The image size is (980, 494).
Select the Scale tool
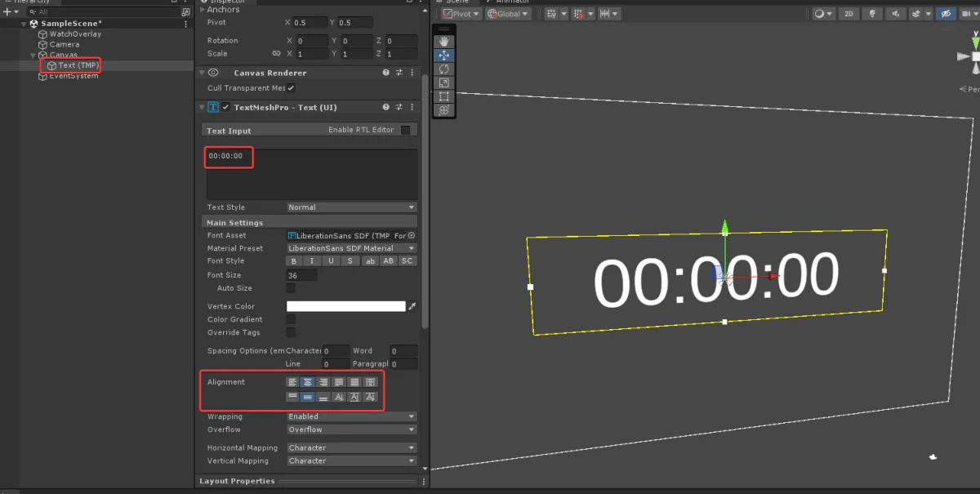(444, 82)
